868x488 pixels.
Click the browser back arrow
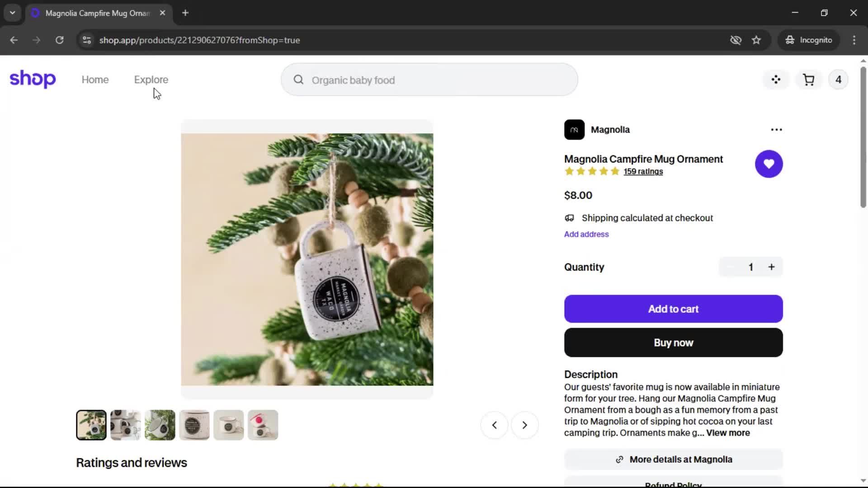tap(14, 40)
